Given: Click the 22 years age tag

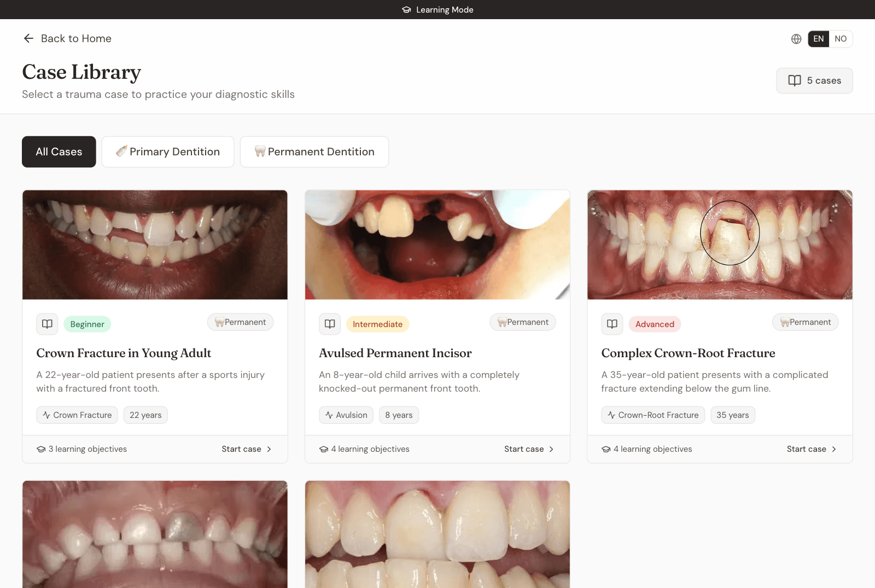Looking at the screenshot, I should pyautogui.click(x=145, y=415).
